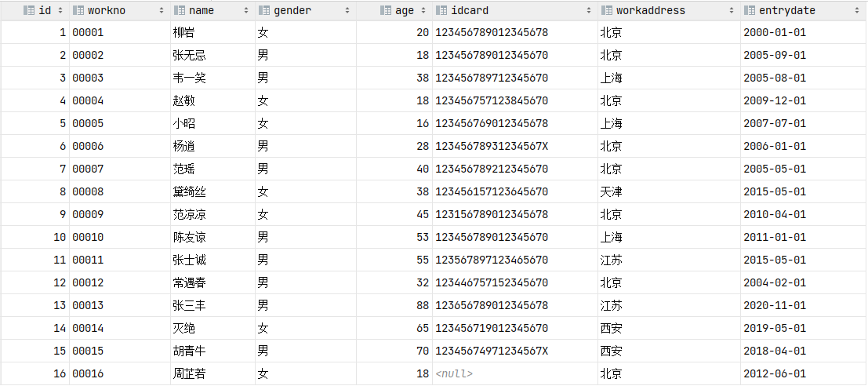Click the workno cell 00010

(x=88, y=236)
